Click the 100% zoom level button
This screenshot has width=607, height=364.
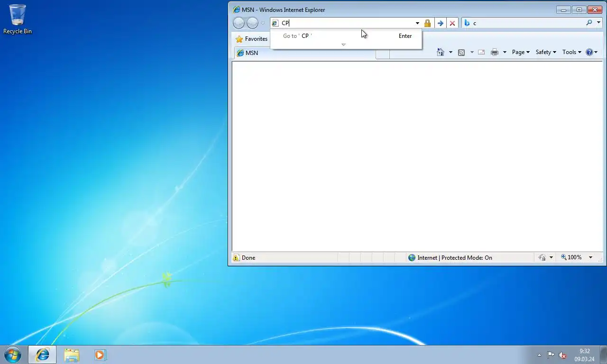tap(571, 257)
